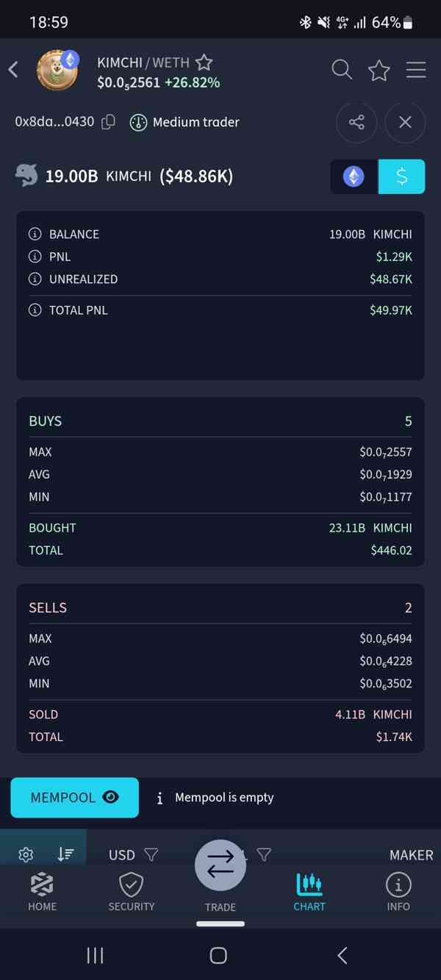Tap the info icon beside BALANCE
This screenshot has width=441, height=980.
point(35,235)
